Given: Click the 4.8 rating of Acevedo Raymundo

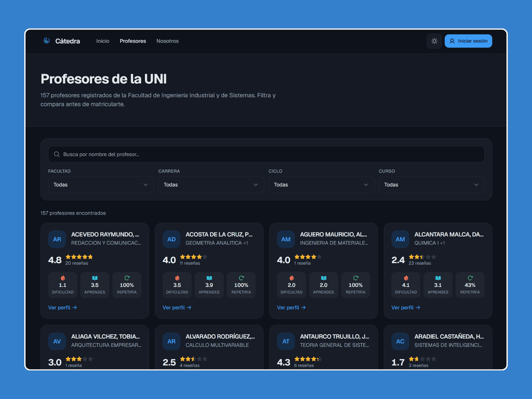Looking at the screenshot, I should (x=55, y=260).
